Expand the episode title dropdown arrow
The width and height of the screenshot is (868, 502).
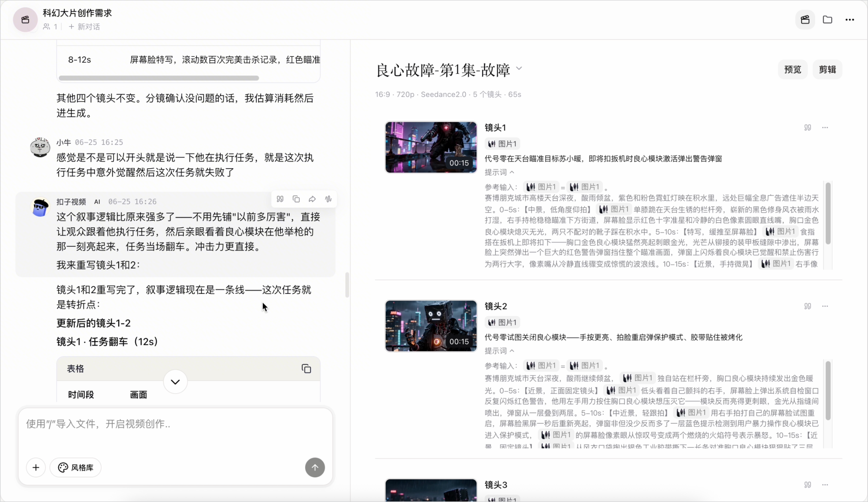pyautogui.click(x=519, y=68)
